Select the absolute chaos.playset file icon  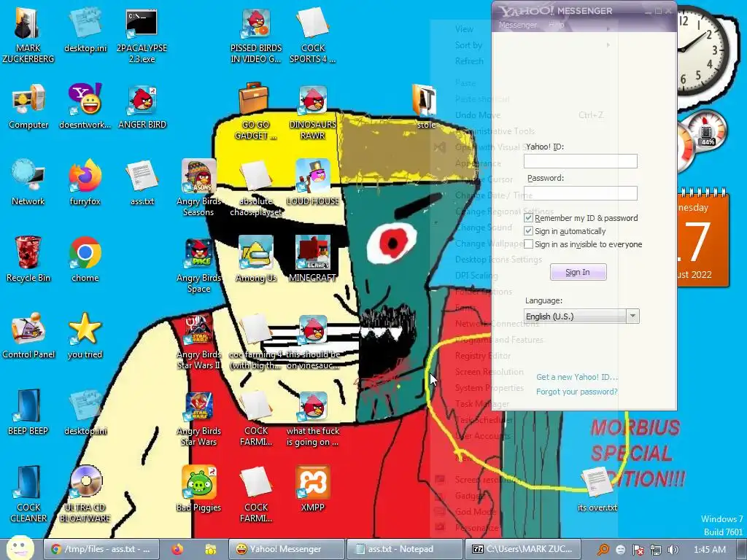256,187
